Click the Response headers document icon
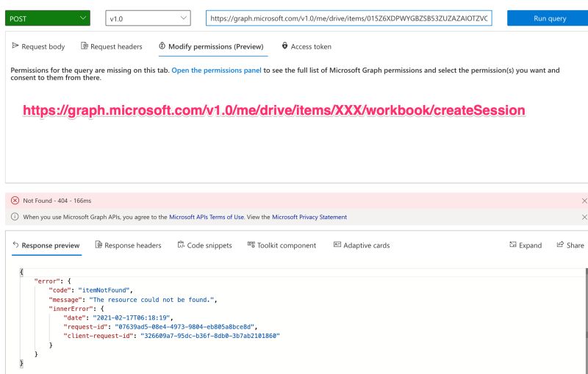588x374 pixels. pyautogui.click(x=98, y=245)
